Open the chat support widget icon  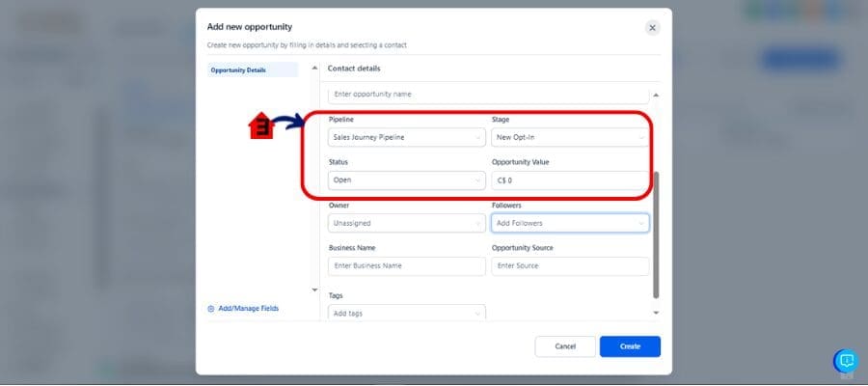(x=846, y=361)
